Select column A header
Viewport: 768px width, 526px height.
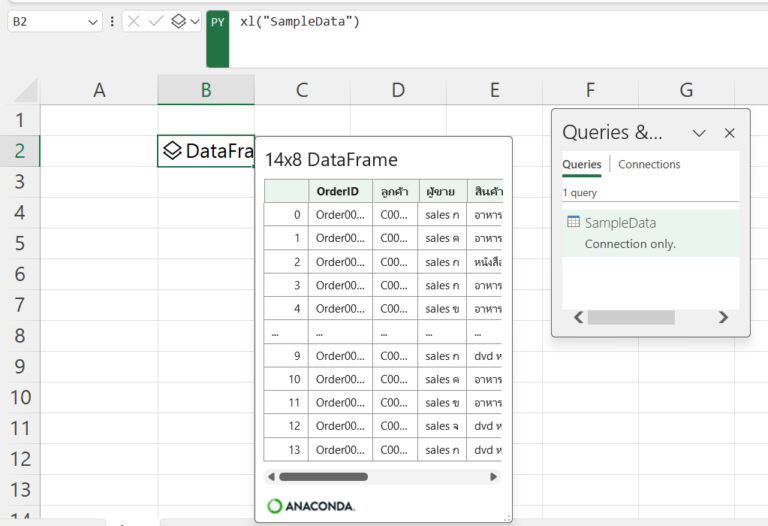point(99,90)
